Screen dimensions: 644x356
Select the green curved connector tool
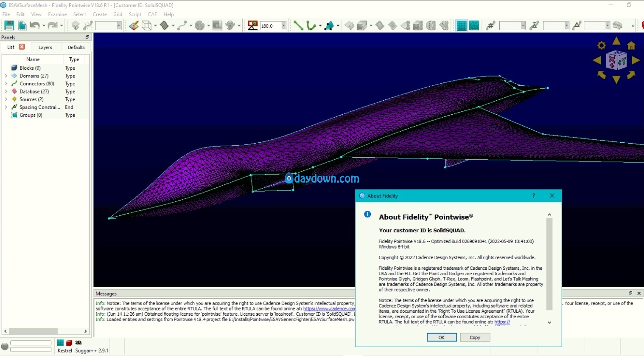tap(311, 25)
